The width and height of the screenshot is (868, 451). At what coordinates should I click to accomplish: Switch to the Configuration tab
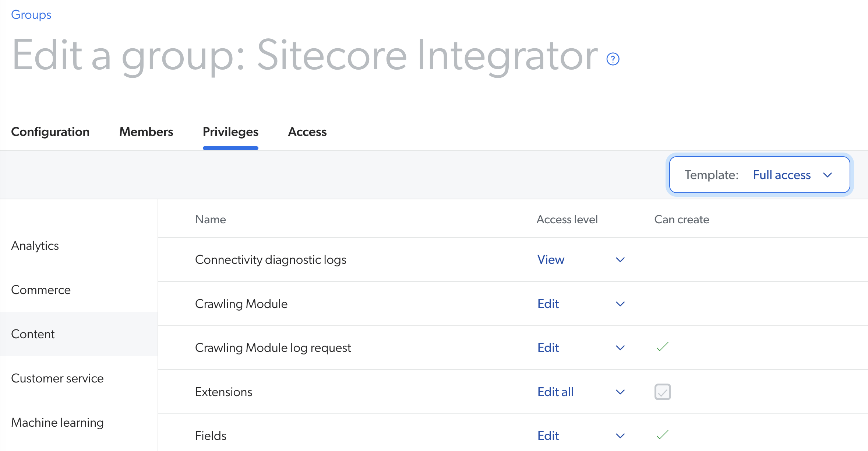[50, 132]
